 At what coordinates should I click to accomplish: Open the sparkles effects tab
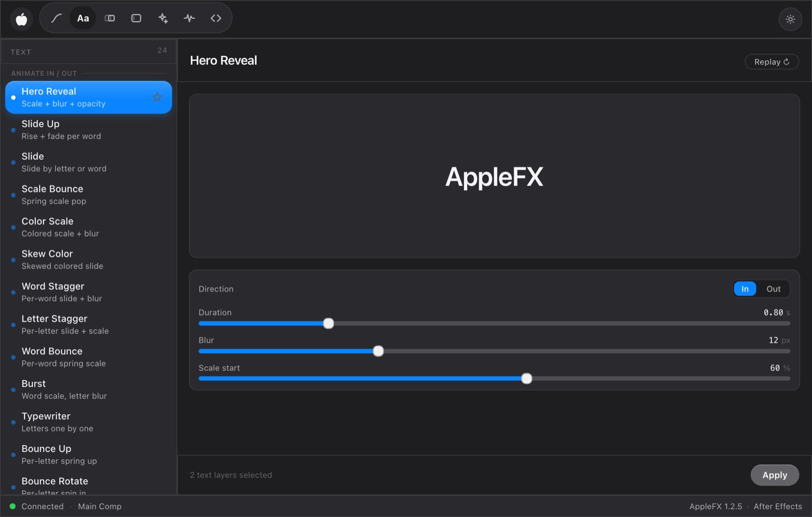click(x=163, y=18)
